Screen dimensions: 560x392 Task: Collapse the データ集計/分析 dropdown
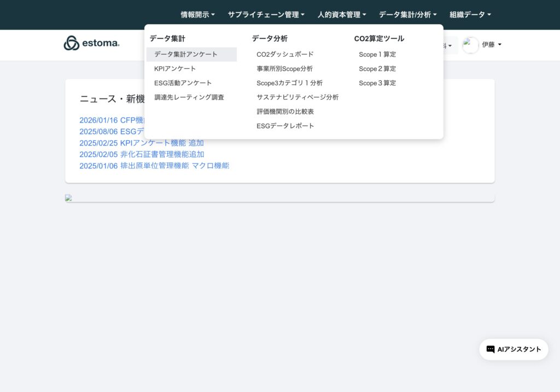407,15
